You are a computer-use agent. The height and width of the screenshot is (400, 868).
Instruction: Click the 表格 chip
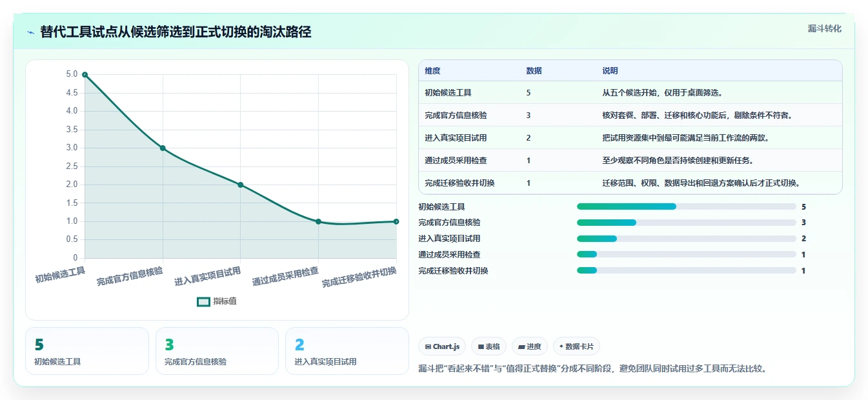click(x=489, y=346)
